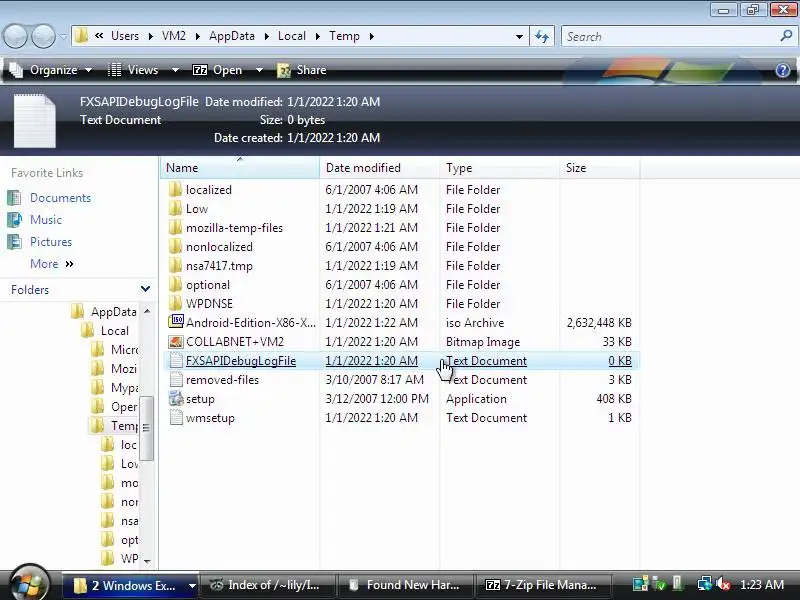800x600 pixels.
Task: Select the setup application icon
Action: point(176,398)
